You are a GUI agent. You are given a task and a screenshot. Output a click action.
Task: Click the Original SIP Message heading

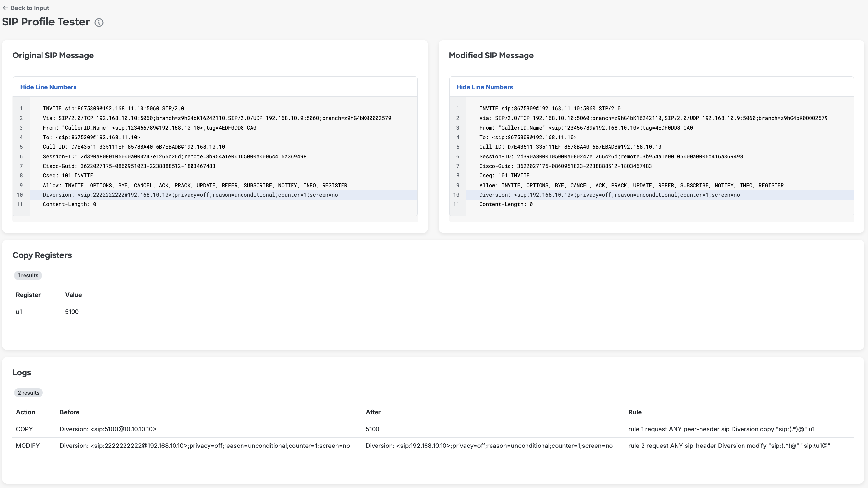tap(53, 55)
